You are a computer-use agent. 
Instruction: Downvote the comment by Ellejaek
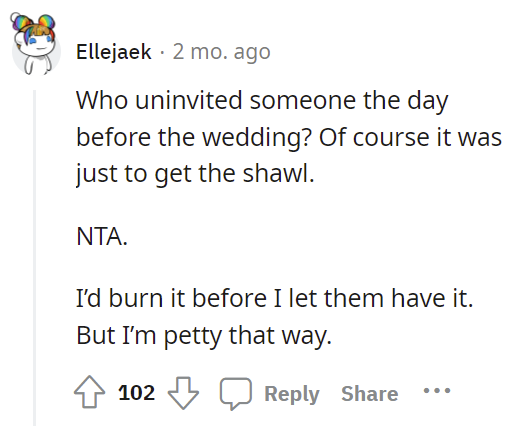[x=183, y=393]
